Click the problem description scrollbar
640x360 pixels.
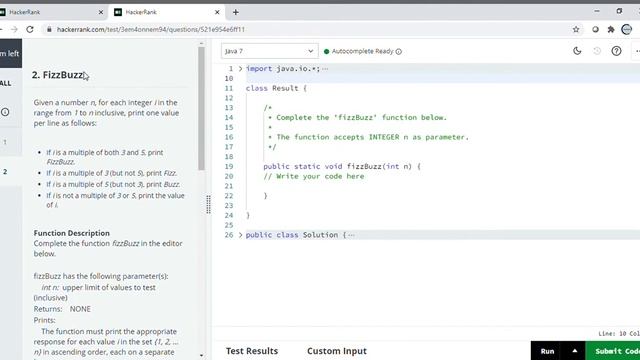(x=201, y=108)
